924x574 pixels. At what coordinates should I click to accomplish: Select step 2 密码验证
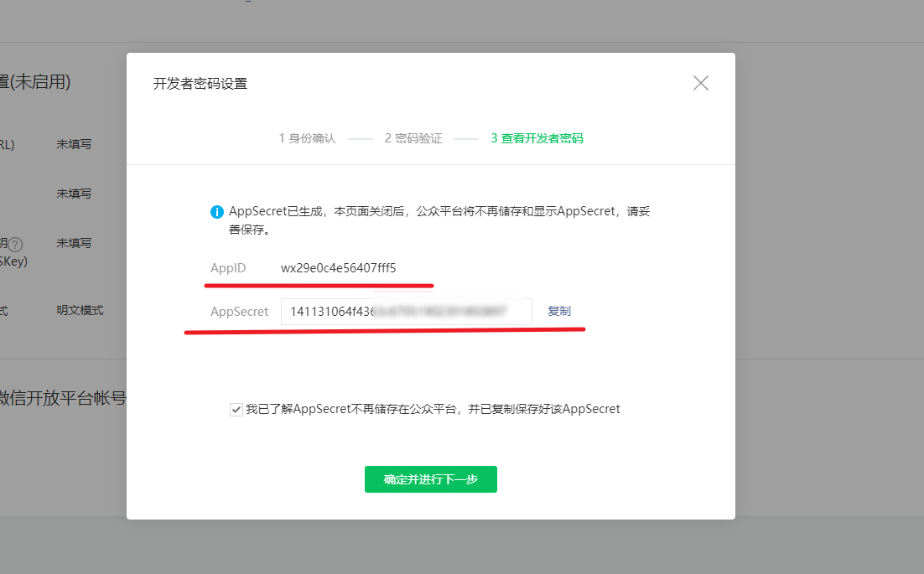413,138
